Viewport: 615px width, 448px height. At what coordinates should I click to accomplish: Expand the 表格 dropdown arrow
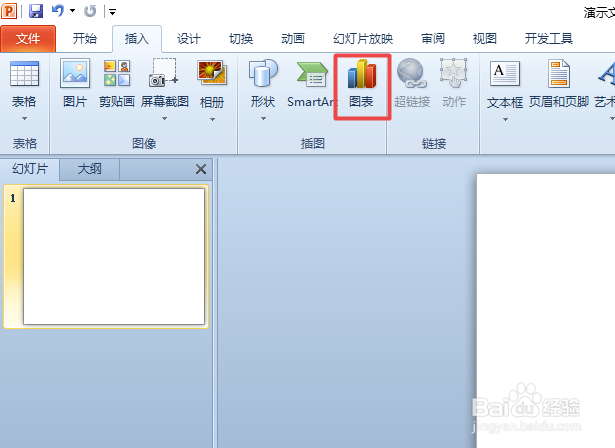[x=24, y=118]
